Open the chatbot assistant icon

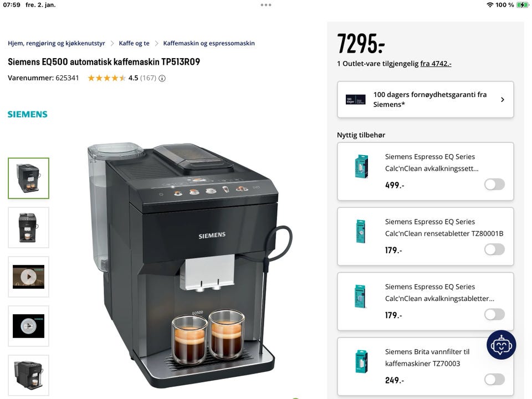click(501, 345)
